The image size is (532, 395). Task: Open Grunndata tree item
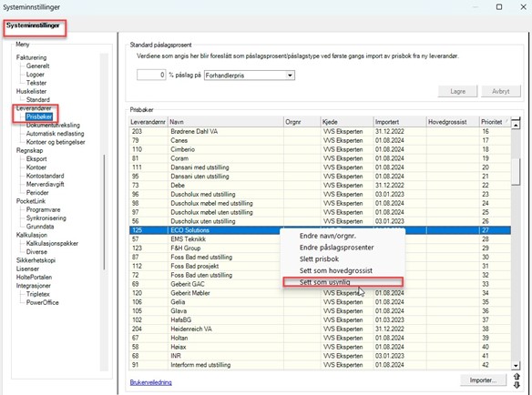click(40, 227)
